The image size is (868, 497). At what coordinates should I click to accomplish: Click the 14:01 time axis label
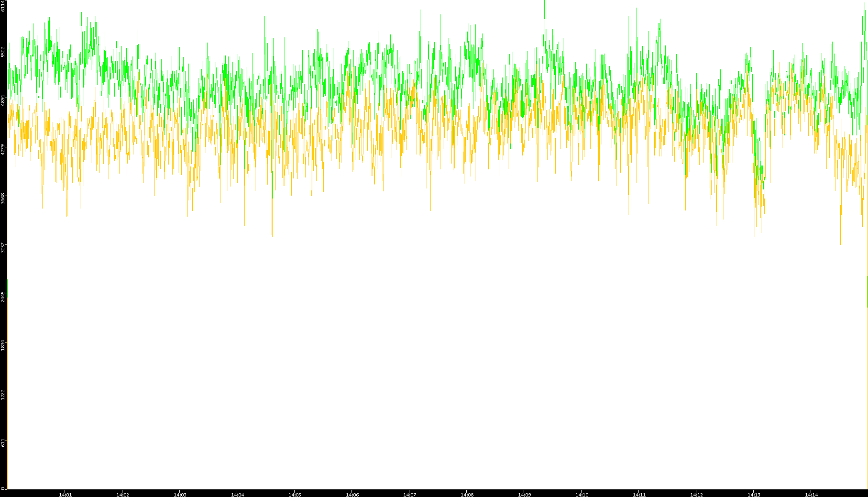point(65,494)
